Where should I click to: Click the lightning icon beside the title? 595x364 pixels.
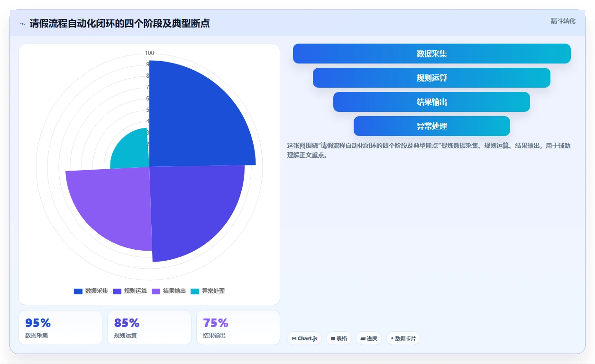click(22, 24)
